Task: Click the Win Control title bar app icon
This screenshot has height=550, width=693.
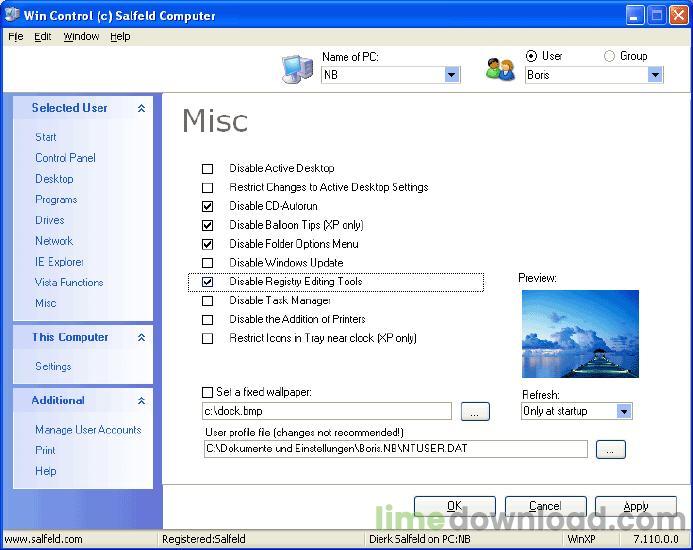Action: [x=11, y=15]
